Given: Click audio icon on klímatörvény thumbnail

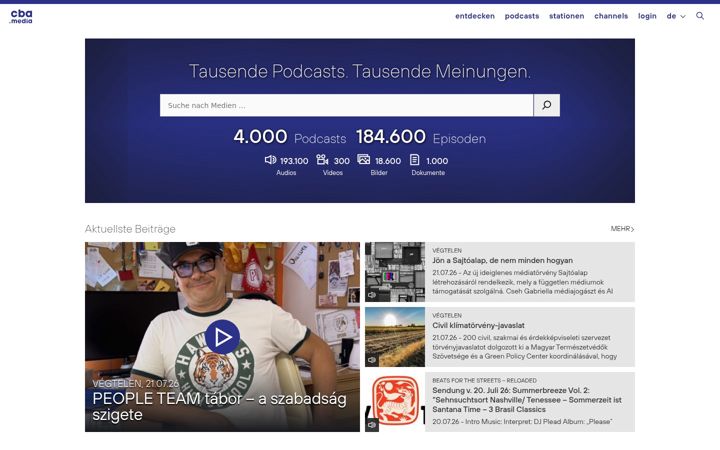Looking at the screenshot, I should point(372,360).
